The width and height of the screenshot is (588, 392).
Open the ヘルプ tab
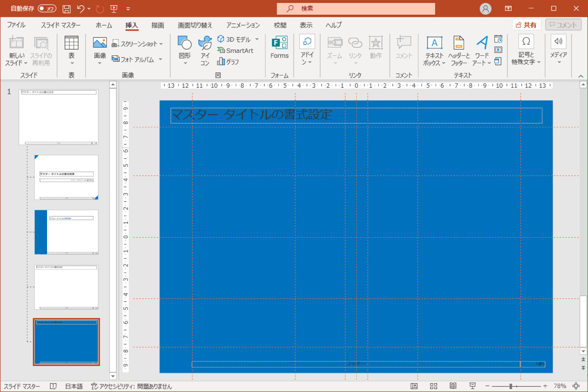click(333, 25)
